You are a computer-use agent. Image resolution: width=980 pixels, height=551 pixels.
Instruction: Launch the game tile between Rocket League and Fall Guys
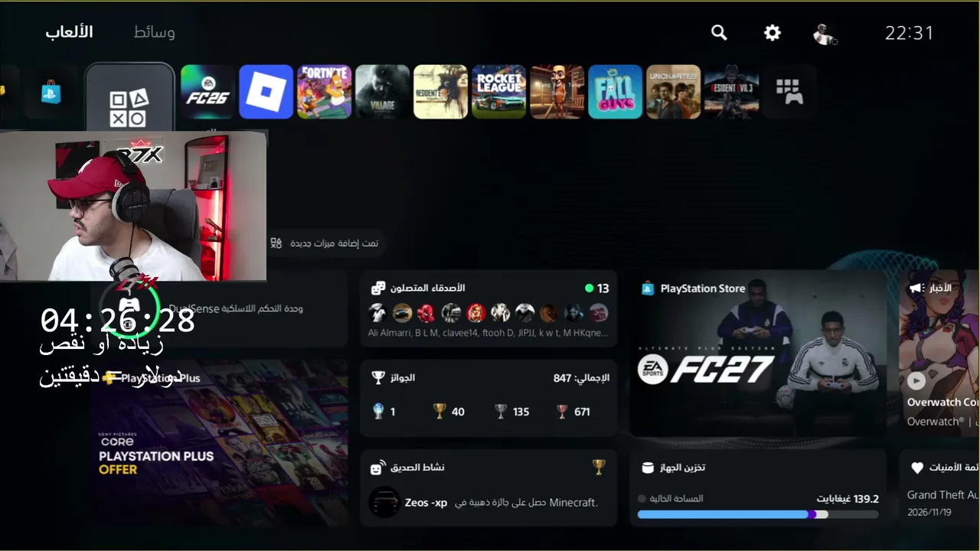(557, 92)
